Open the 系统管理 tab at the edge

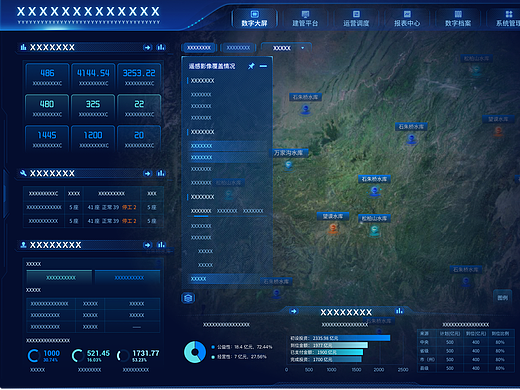pyautogui.click(x=507, y=19)
